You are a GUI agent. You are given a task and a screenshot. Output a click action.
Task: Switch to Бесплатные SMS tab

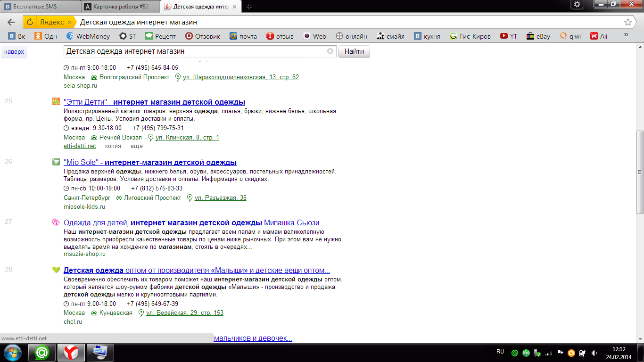pyautogui.click(x=40, y=7)
